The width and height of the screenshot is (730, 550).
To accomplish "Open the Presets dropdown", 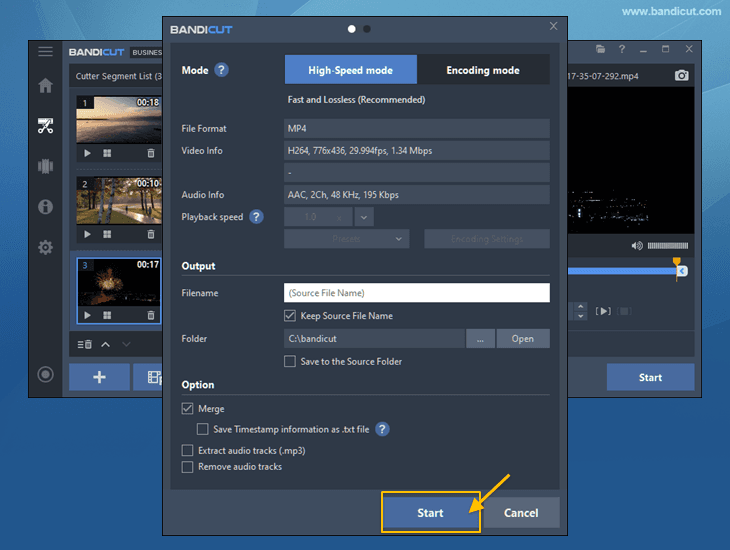I will click(x=347, y=239).
